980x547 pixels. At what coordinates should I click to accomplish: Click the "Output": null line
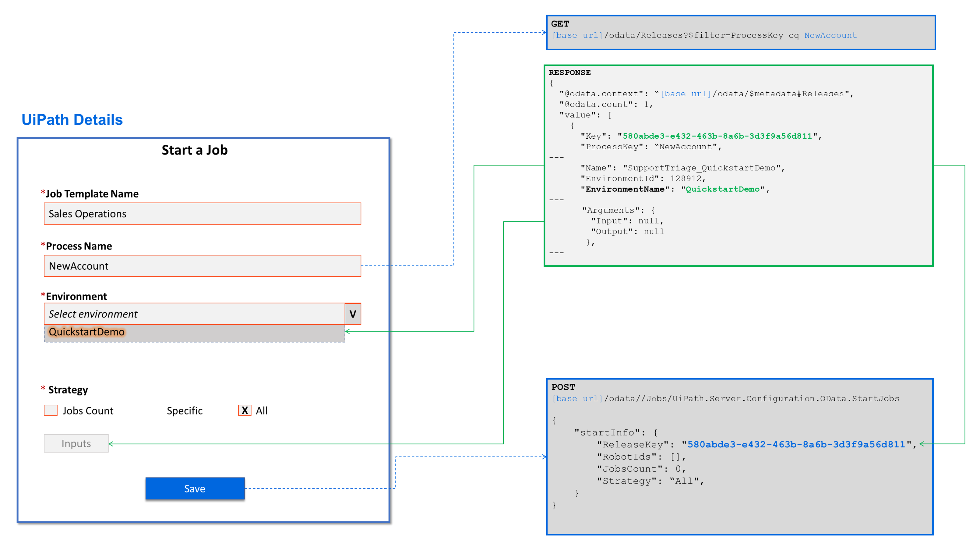pos(627,231)
